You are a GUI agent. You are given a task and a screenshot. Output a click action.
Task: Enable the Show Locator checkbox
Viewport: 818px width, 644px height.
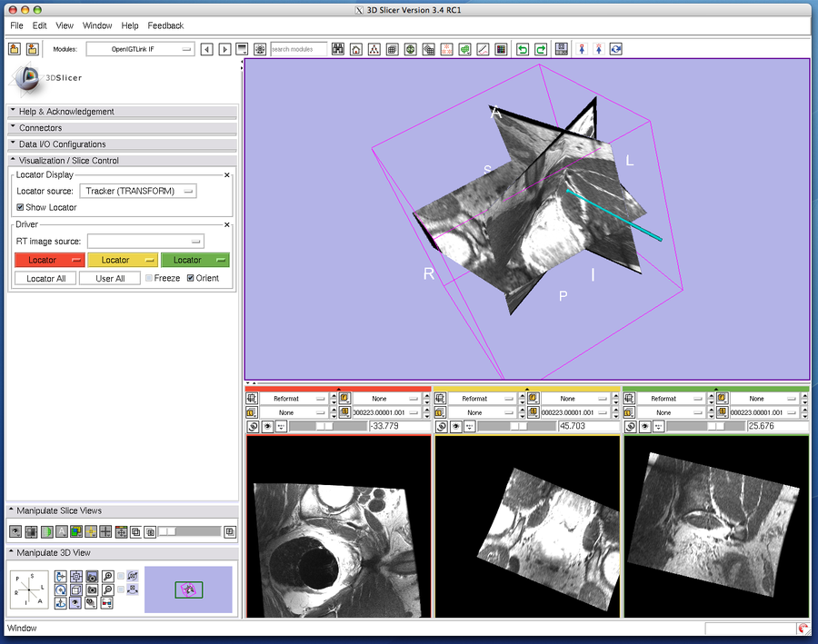[21, 207]
